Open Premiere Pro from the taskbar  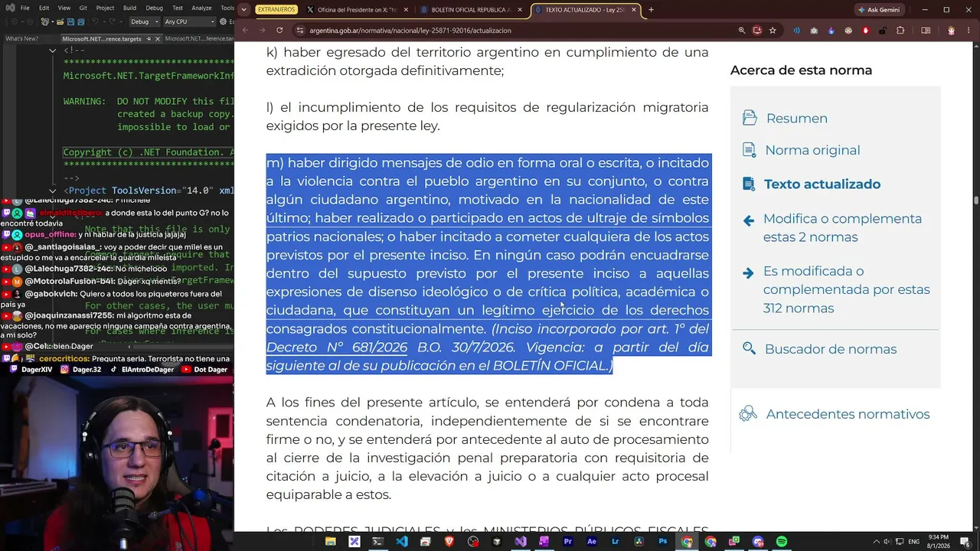click(x=568, y=542)
